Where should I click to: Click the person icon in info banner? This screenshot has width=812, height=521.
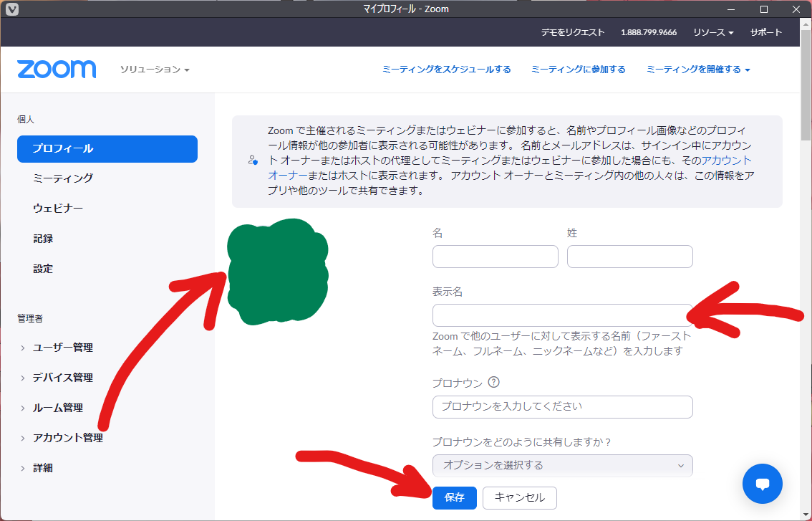tap(252, 161)
